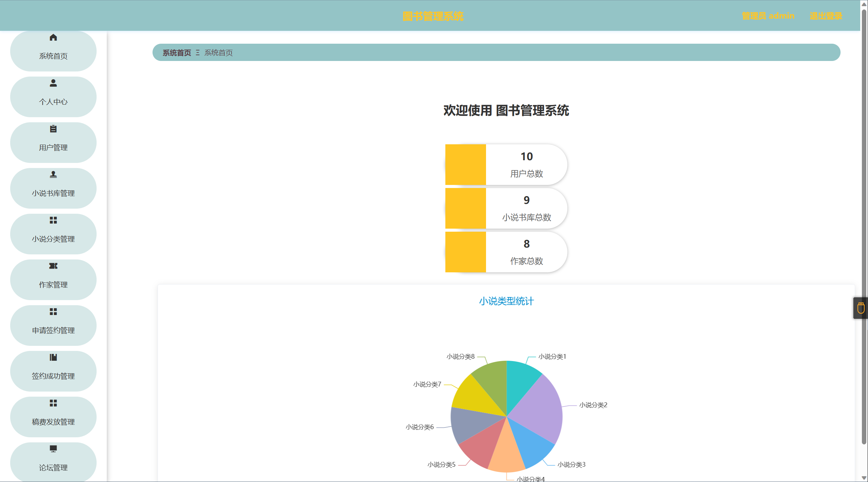
Task: Click the monitor icon above 论坛管理
Action: [53, 449]
